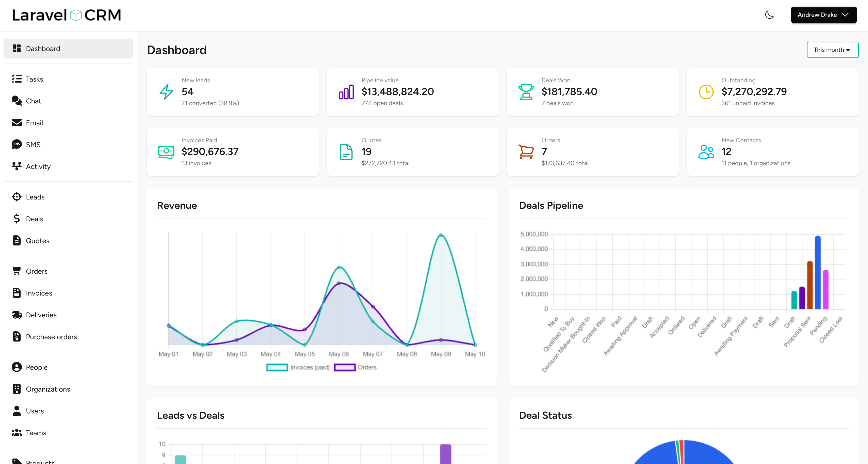The width and height of the screenshot is (868, 464).
Task: Click the Activity flow icon
Action: [17, 166]
